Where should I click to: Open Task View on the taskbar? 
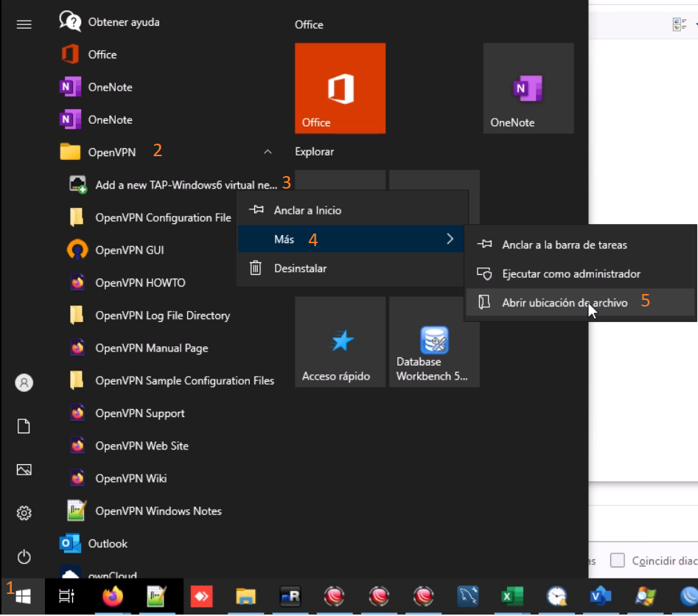pos(67,596)
